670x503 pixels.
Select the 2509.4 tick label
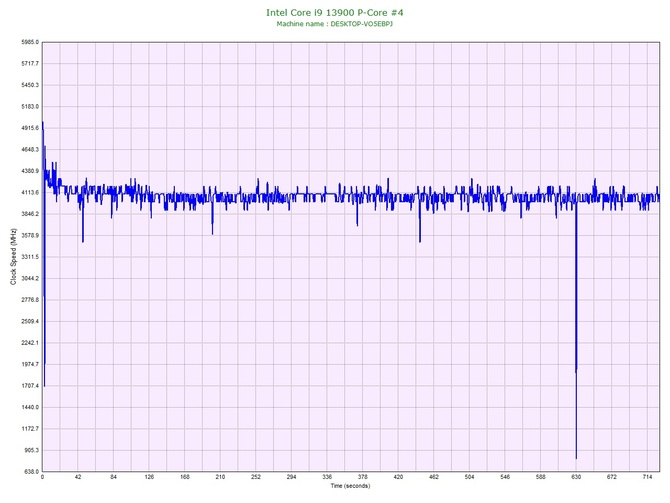pos(30,321)
